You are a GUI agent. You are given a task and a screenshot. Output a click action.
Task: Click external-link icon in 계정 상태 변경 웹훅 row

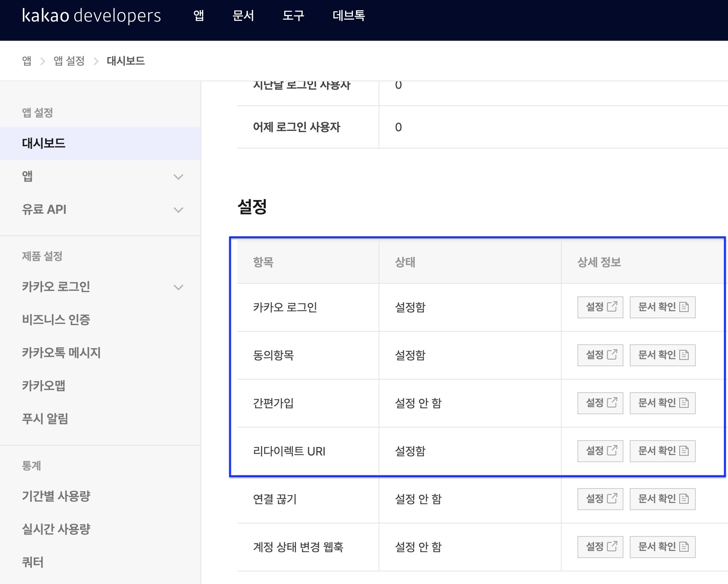click(612, 546)
